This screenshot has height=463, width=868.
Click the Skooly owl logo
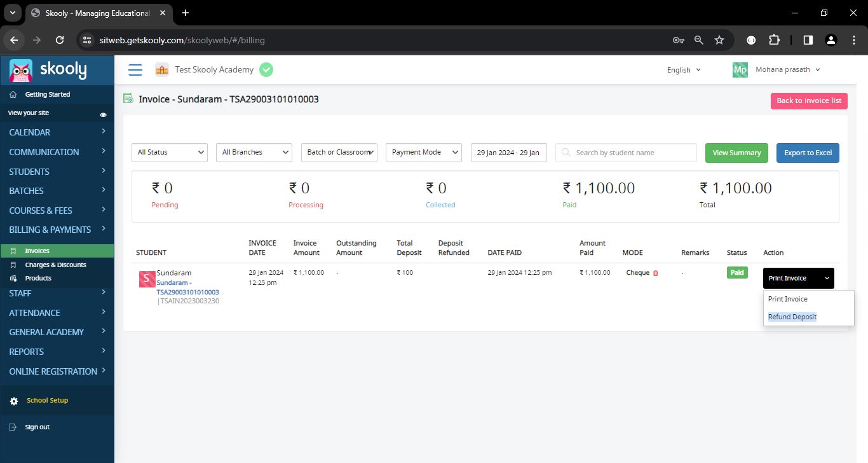[x=21, y=70]
